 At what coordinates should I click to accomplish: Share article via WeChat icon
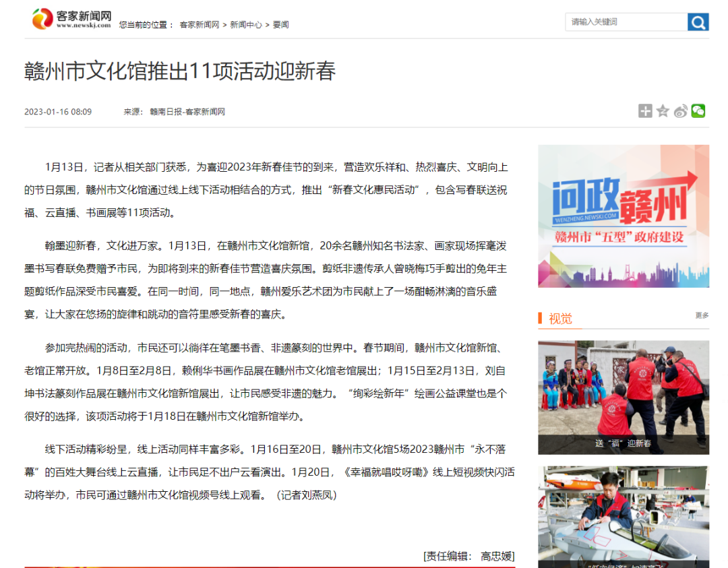point(698,111)
